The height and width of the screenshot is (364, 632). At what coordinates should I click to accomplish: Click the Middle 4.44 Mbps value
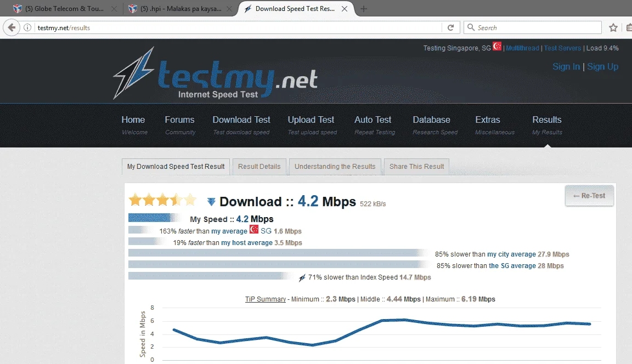click(403, 299)
